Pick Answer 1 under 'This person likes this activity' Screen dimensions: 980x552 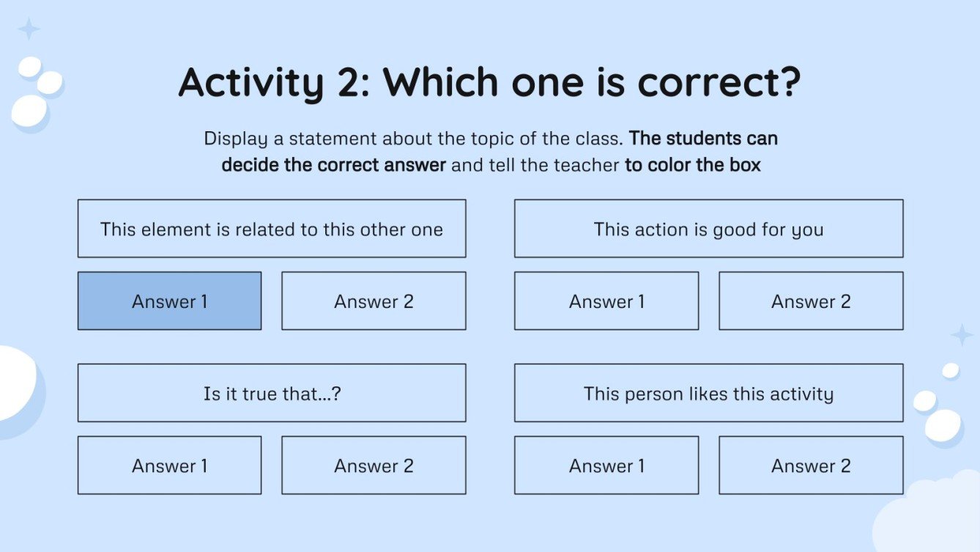tap(606, 465)
